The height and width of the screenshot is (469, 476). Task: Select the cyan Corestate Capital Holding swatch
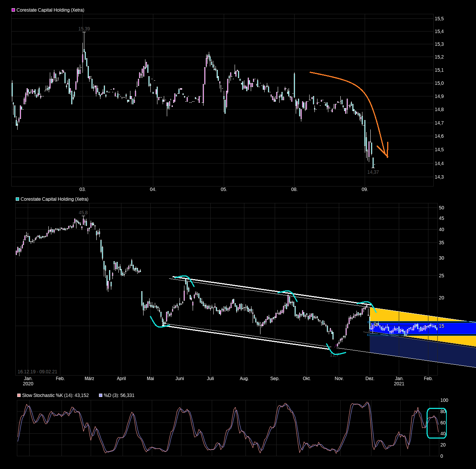16,199
